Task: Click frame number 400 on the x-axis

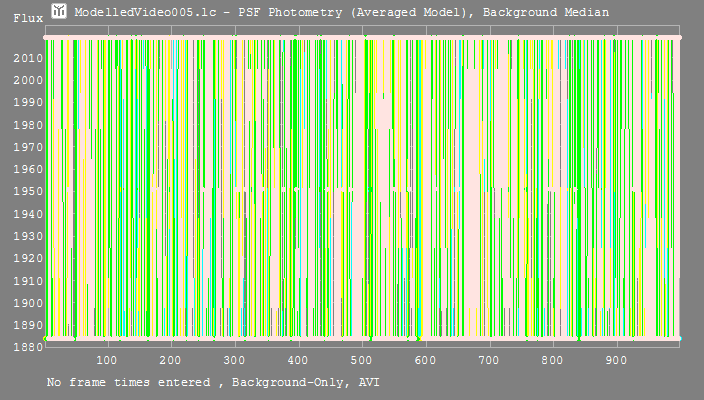Action: [298, 360]
